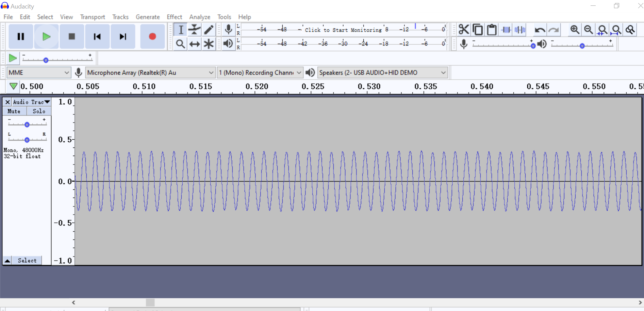Open the Audio Track name menu
The height and width of the screenshot is (311, 644).
(x=31, y=102)
